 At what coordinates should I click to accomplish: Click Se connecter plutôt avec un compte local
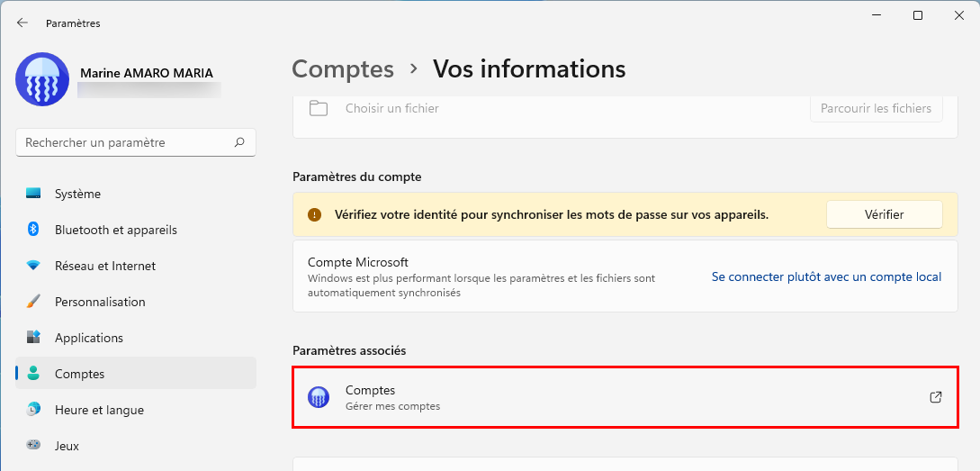pos(826,276)
